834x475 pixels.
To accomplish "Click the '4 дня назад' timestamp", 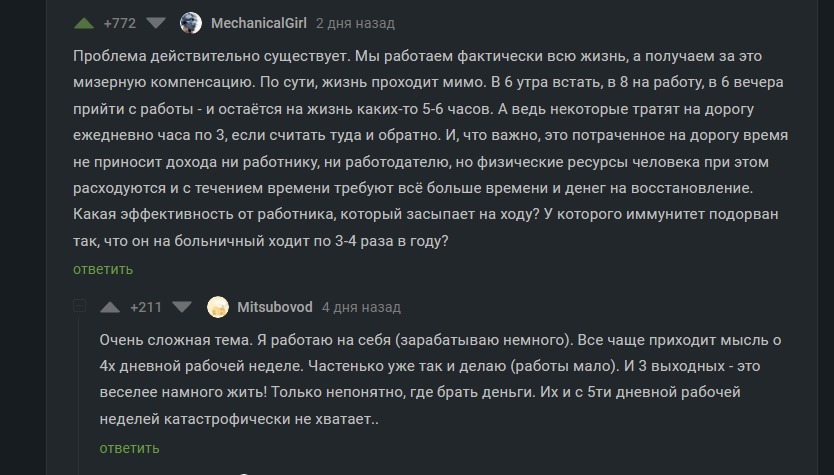I will pos(361,307).
